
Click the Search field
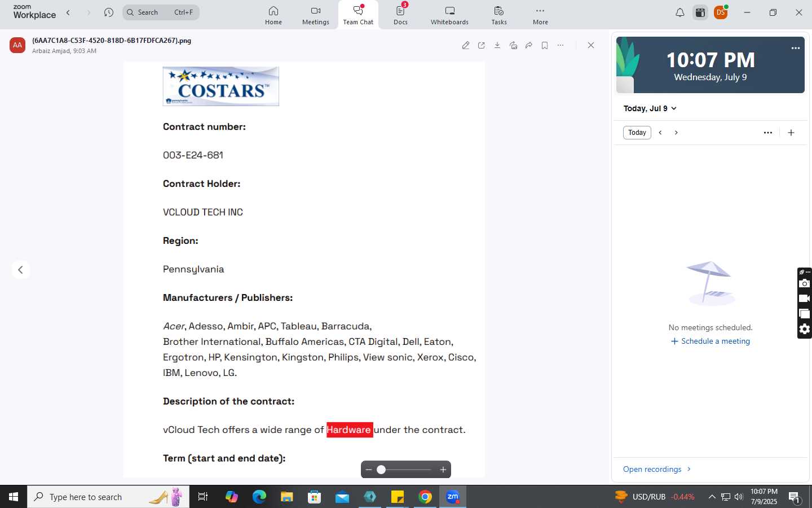[x=161, y=12]
